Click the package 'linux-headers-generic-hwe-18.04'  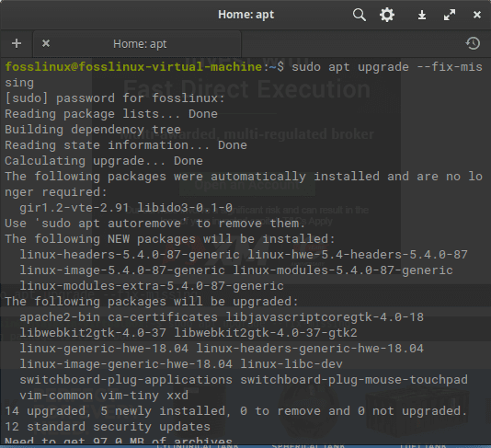click(310, 349)
